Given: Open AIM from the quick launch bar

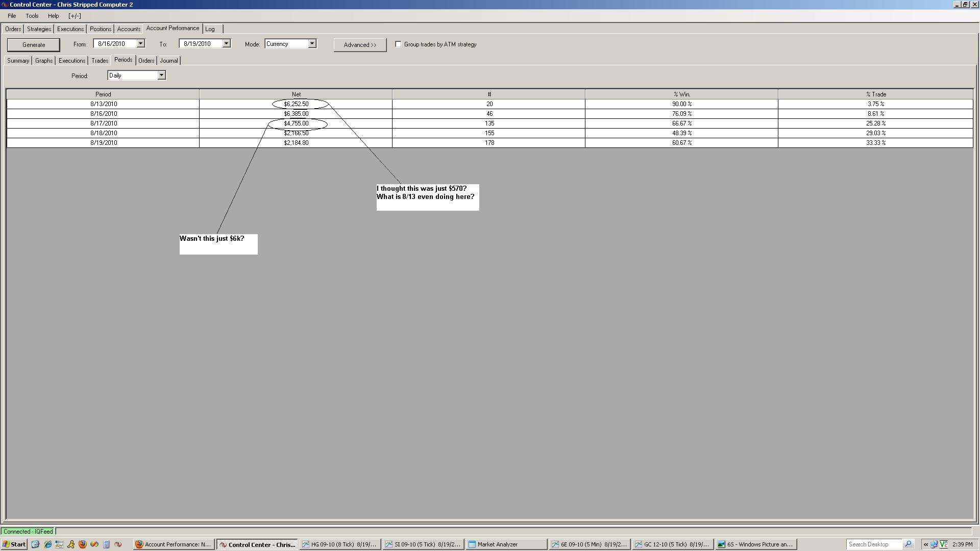Looking at the screenshot, I should click(x=71, y=544).
